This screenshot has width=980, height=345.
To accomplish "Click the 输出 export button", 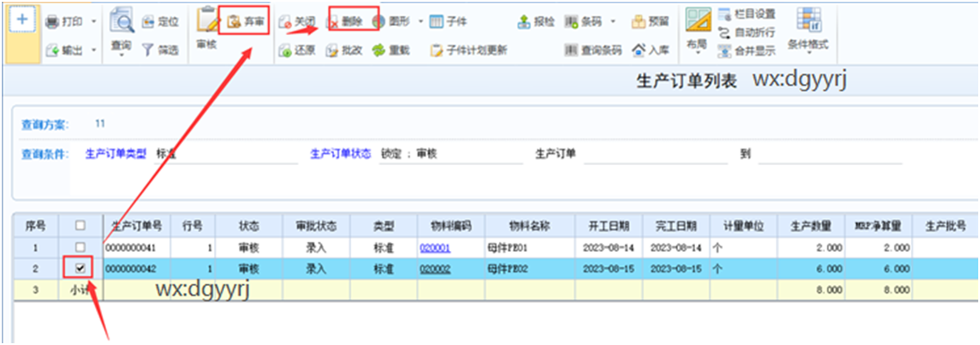I will click(x=65, y=50).
